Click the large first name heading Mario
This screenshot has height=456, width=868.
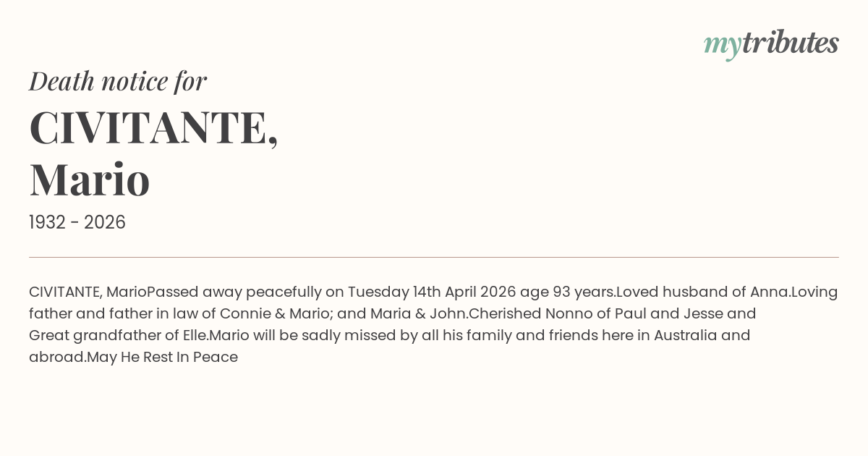(x=90, y=180)
